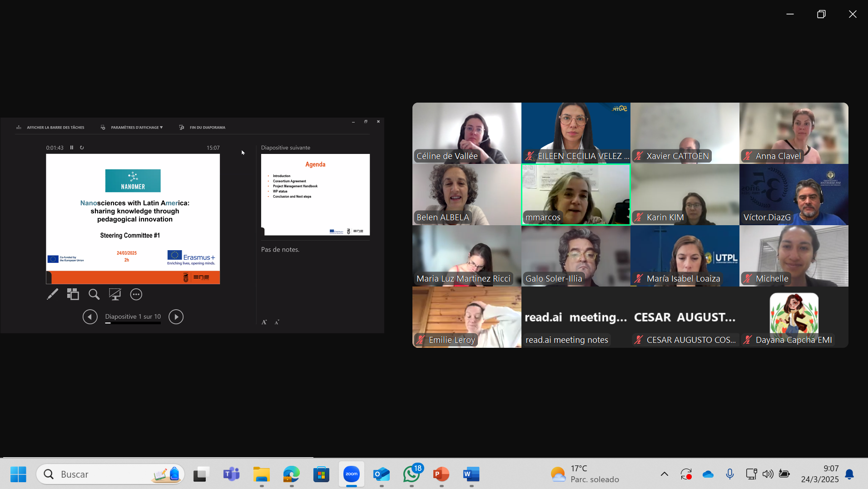Click the magnifier zoom-into-slide icon
This screenshot has height=489, width=868.
click(x=94, y=295)
